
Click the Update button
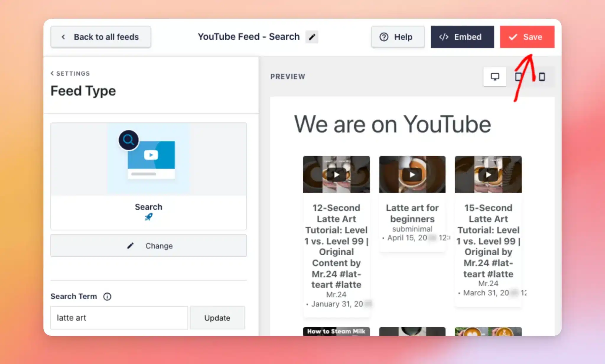(217, 318)
